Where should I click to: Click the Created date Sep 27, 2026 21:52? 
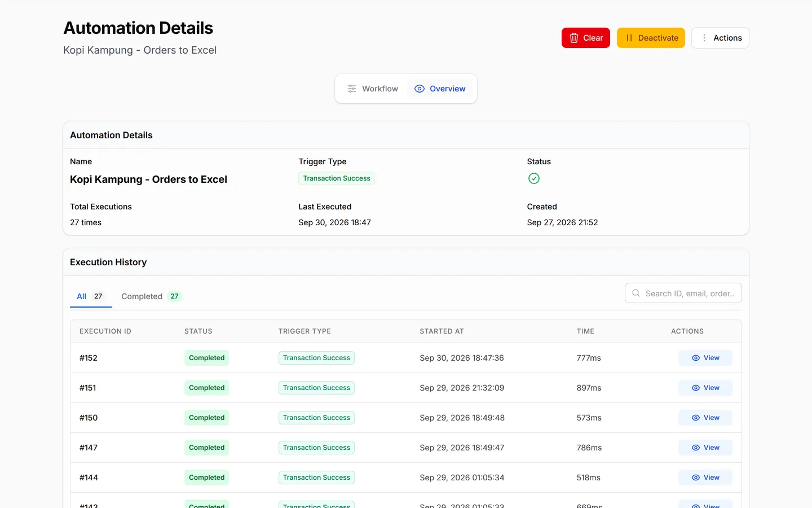point(562,222)
